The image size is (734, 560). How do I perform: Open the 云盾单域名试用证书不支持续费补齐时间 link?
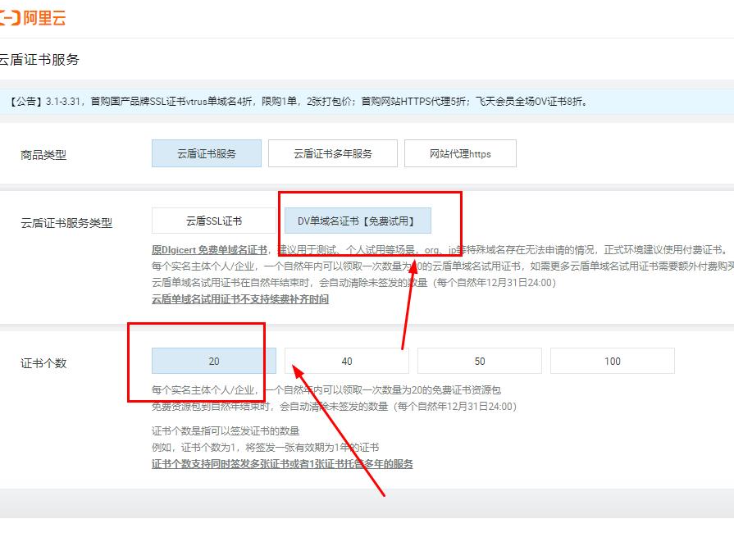239,299
